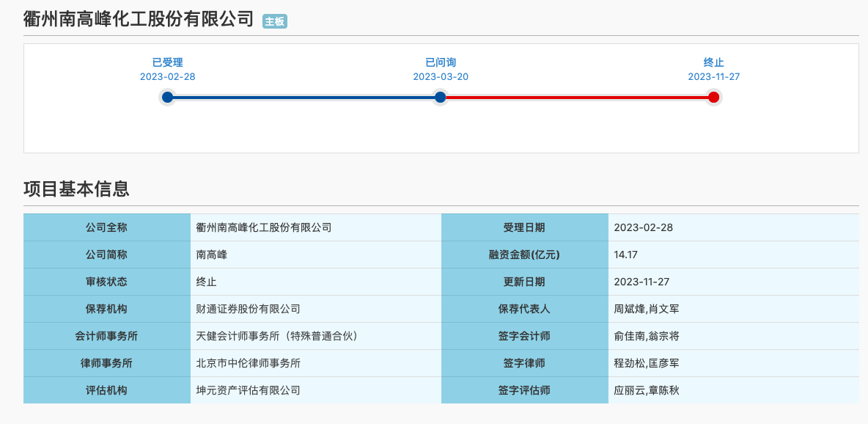
Task: Click the blue 已受理 timeline dot
Action: (167, 97)
